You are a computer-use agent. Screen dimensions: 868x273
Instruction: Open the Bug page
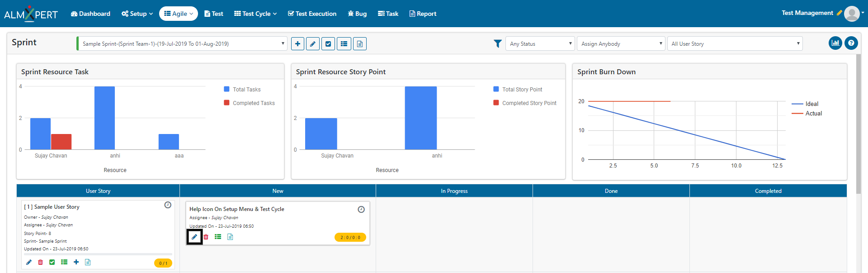pyautogui.click(x=357, y=14)
